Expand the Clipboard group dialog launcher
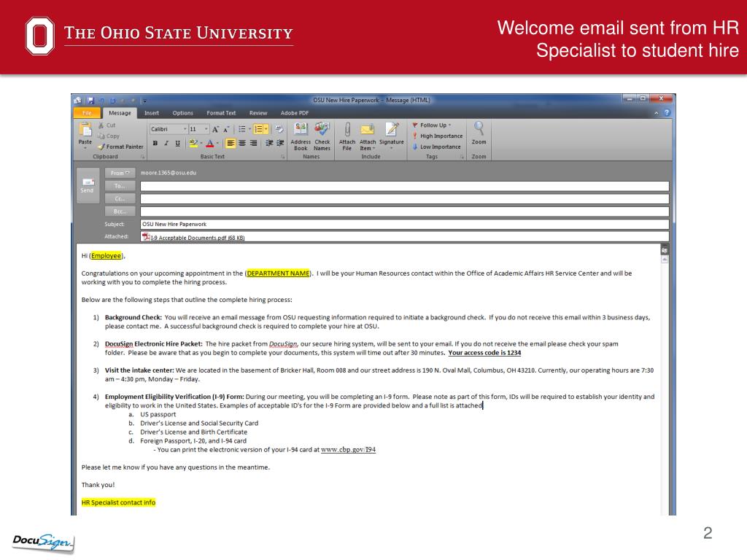 (x=142, y=157)
